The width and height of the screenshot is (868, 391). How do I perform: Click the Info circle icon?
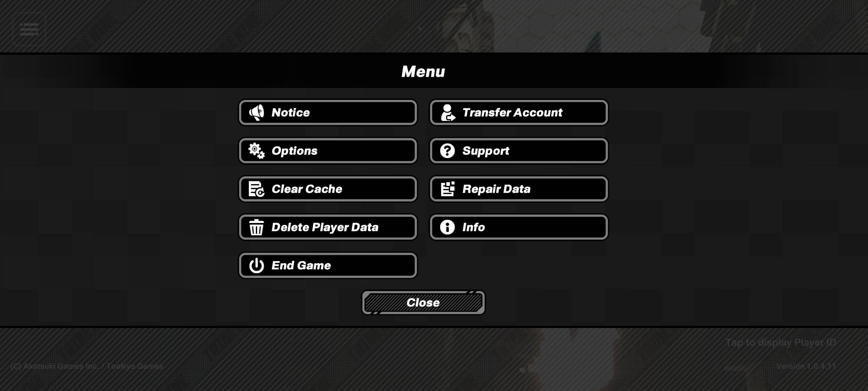pyautogui.click(x=447, y=227)
